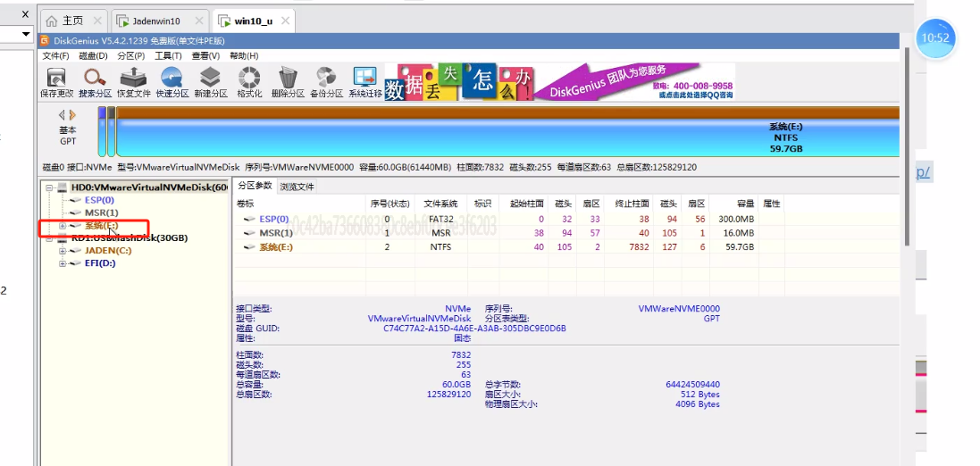
Task: Close the win10_u tab
Action: (285, 21)
